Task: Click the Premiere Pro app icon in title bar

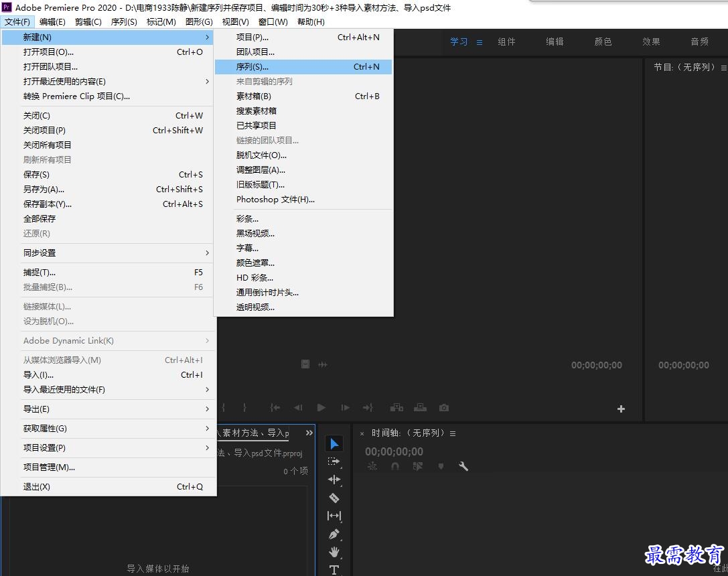Action: pyautogui.click(x=7, y=7)
